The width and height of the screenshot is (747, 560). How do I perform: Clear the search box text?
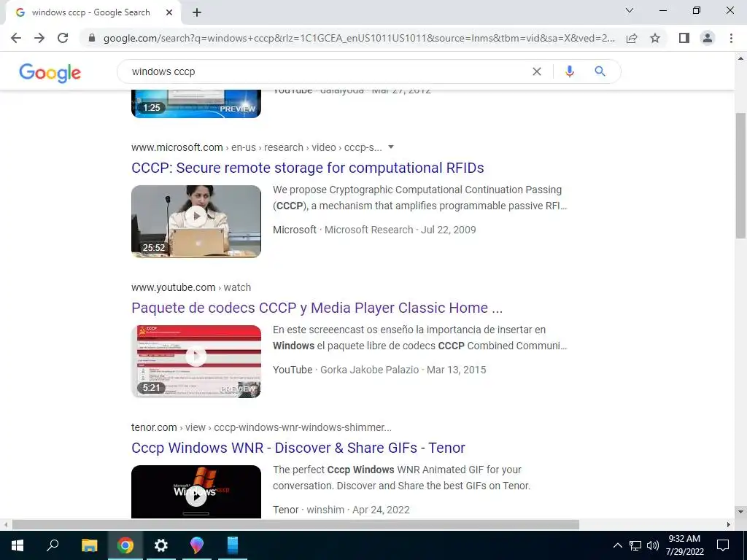pyautogui.click(x=536, y=71)
